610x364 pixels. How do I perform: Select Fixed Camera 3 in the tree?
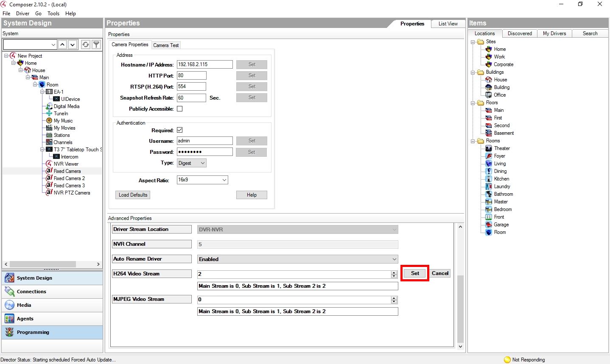[69, 186]
